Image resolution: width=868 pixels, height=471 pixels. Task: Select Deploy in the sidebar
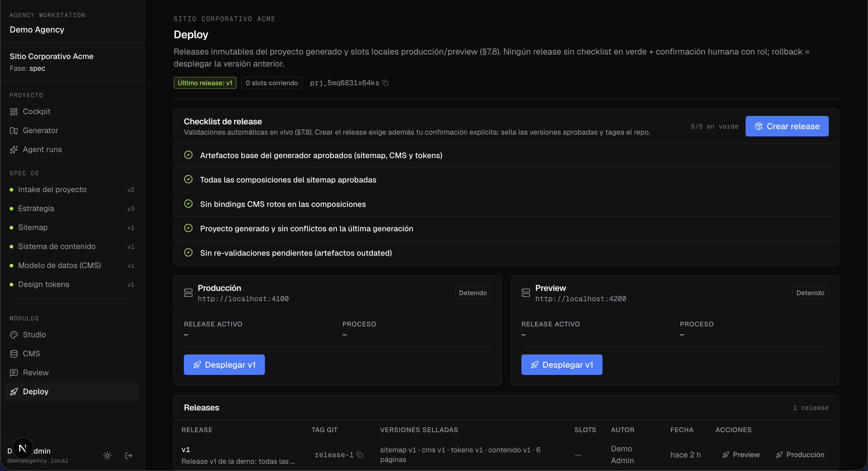coord(72,391)
